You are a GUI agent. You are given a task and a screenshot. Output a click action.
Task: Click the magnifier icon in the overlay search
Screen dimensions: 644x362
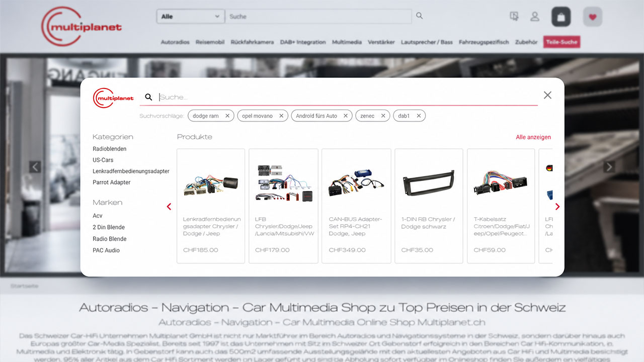coord(148,97)
